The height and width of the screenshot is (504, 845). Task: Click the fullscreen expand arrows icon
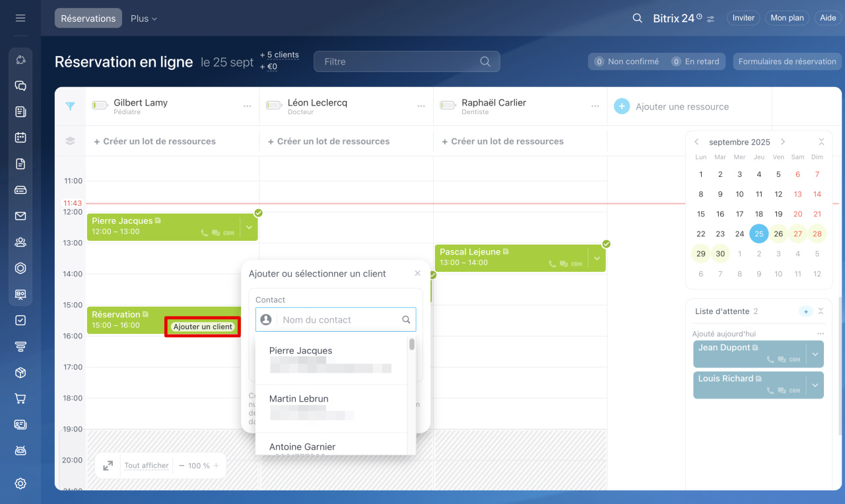pos(108,466)
